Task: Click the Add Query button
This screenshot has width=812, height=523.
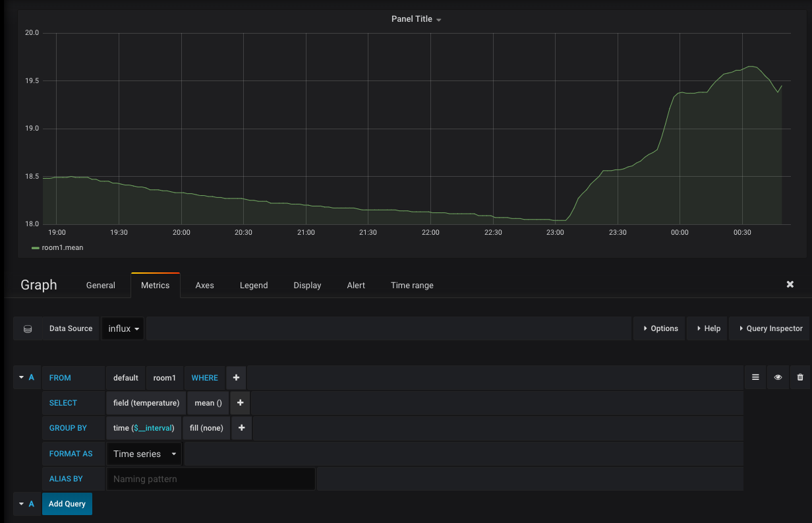Action: click(67, 504)
